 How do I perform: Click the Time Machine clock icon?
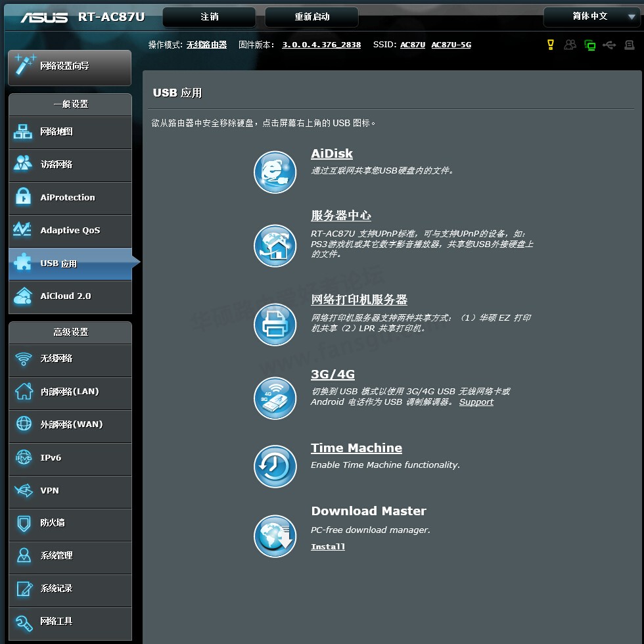[x=275, y=466]
